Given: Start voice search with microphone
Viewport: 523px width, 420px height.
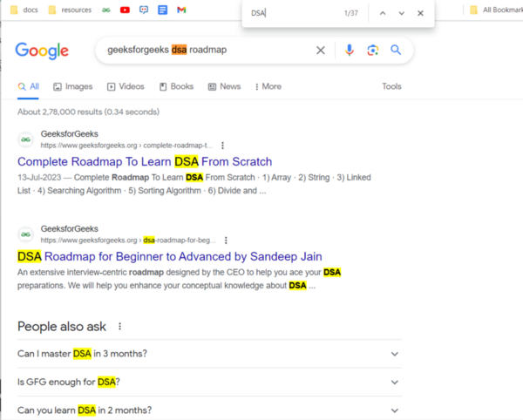Looking at the screenshot, I should click(x=350, y=50).
